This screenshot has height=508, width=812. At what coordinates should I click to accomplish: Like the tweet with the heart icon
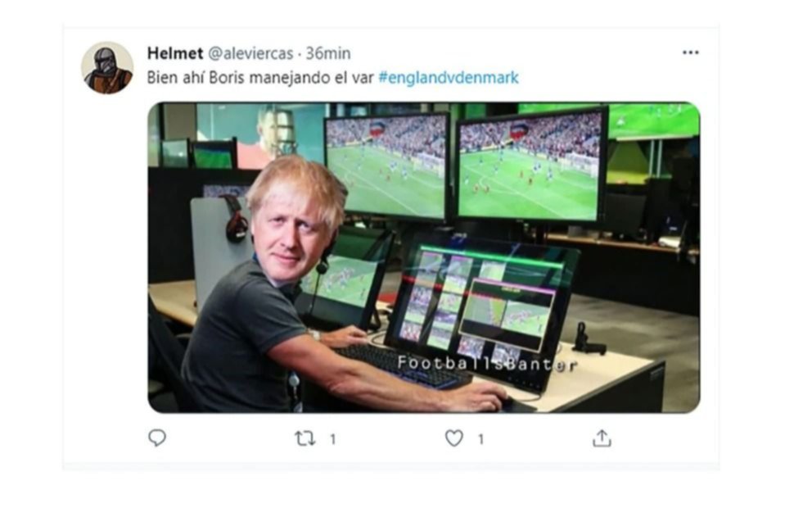pos(454,438)
